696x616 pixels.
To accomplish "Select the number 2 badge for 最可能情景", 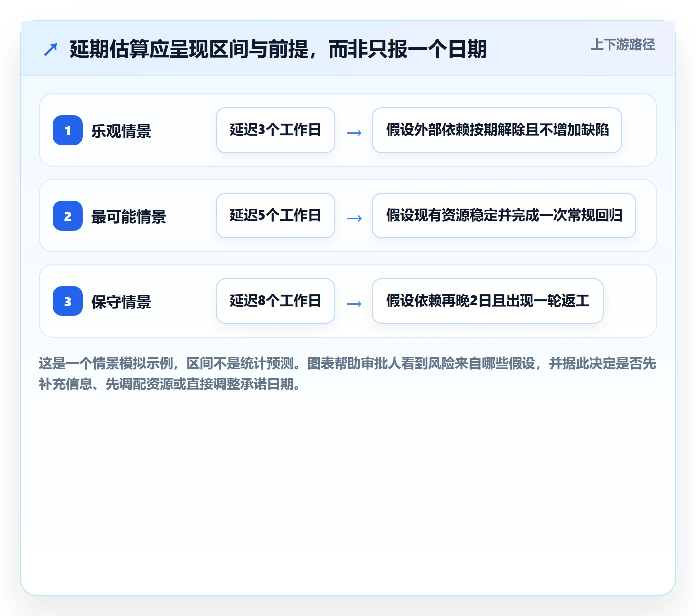I will (x=68, y=216).
